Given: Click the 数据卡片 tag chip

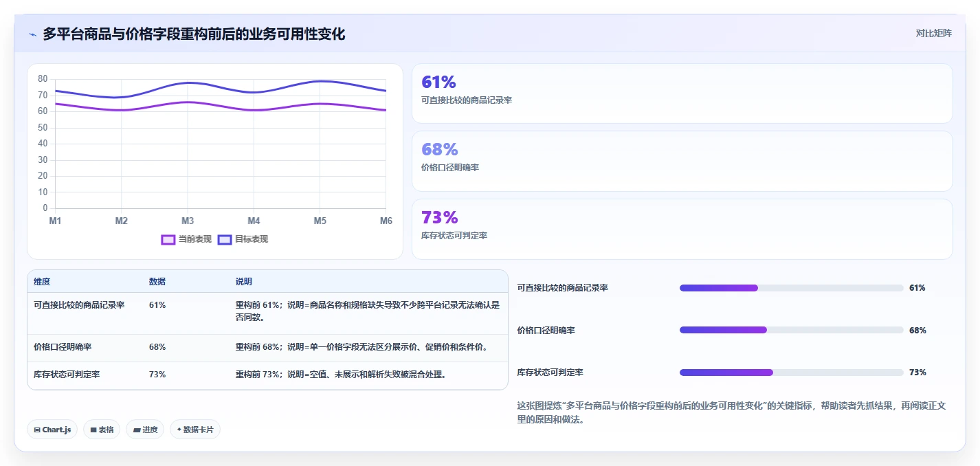Looking at the screenshot, I should pos(195,430).
